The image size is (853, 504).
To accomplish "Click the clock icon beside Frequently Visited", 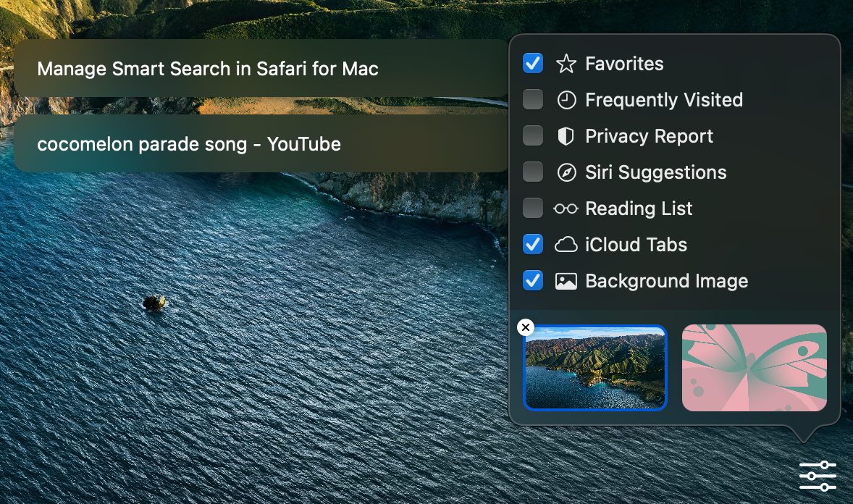I will pyautogui.click(x=567, y=100).
